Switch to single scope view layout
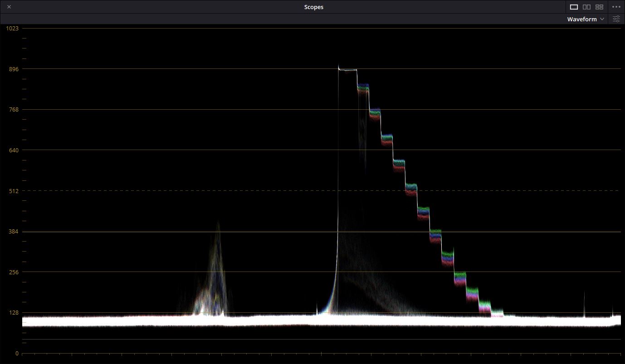 (574, 7)
